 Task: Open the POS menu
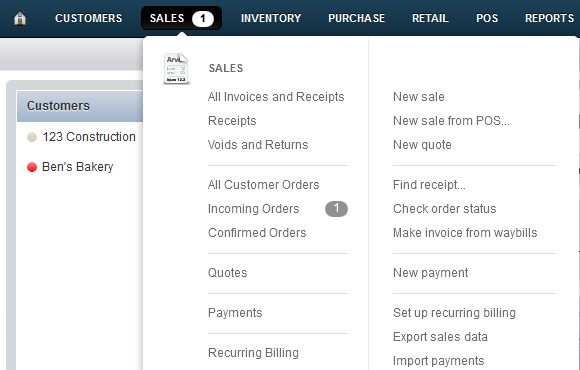point(487,18)
